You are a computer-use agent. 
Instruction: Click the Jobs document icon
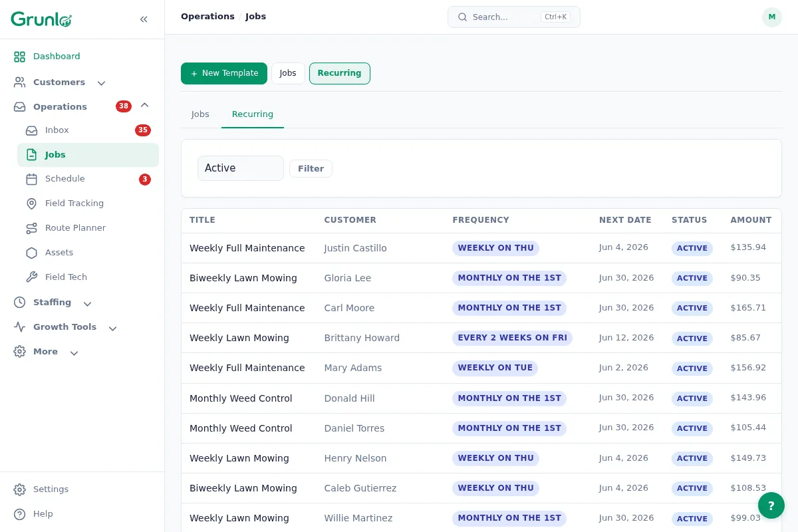pos(31,155)
